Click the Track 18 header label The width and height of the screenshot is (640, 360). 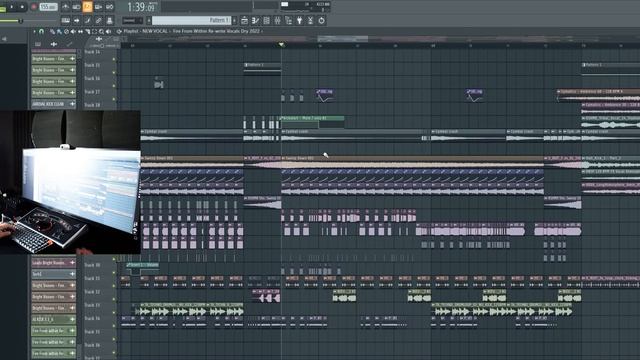click(92, 105)
